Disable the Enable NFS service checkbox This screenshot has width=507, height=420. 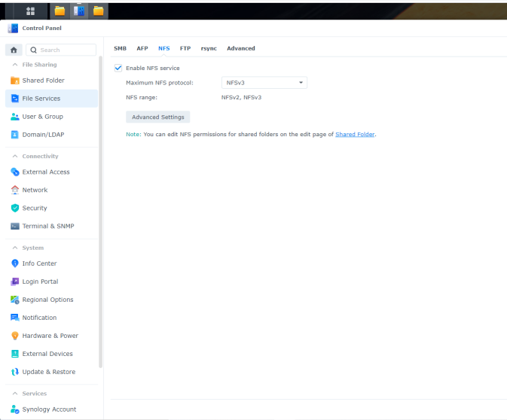point(118,68)
